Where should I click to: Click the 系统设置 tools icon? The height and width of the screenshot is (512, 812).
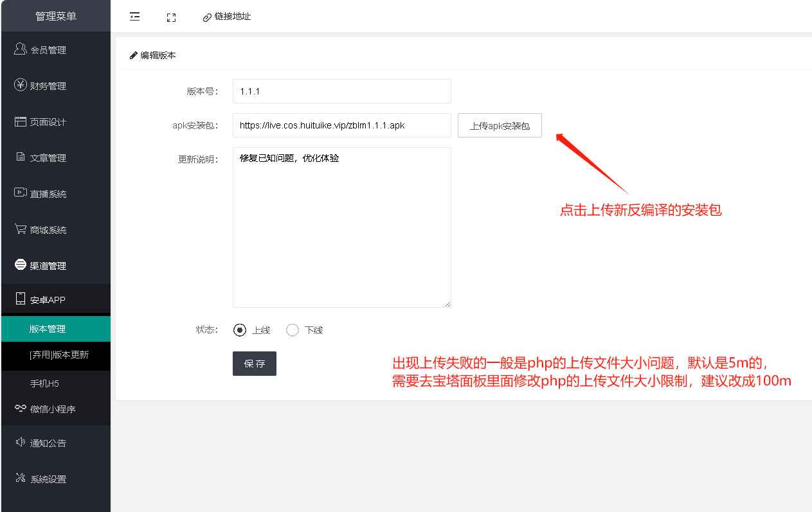point(20,478)
